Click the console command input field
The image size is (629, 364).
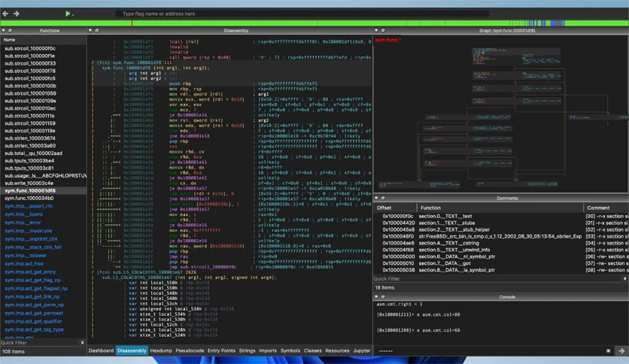point(488,350)
